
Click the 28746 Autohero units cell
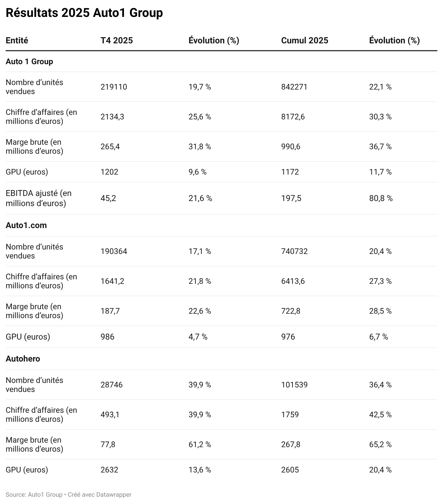pos(112,385)
